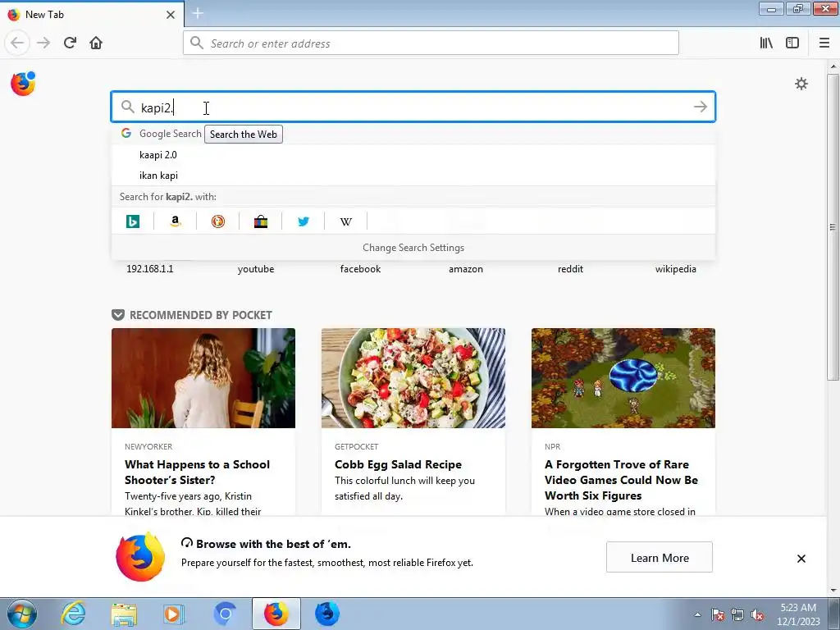This screenshot has height=630, width=840.
Task: Open the facebook top site
Action: [360, 269]
